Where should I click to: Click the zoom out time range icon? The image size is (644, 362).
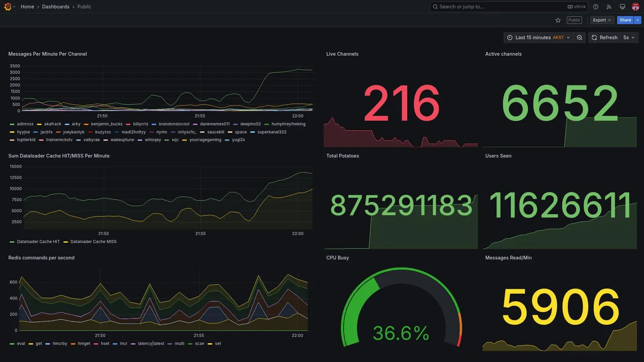point(580,38)
